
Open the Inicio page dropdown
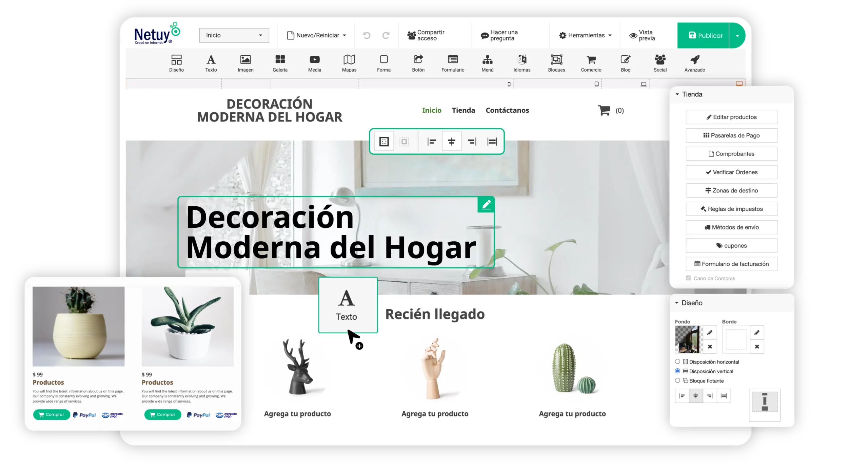(234, 35)
